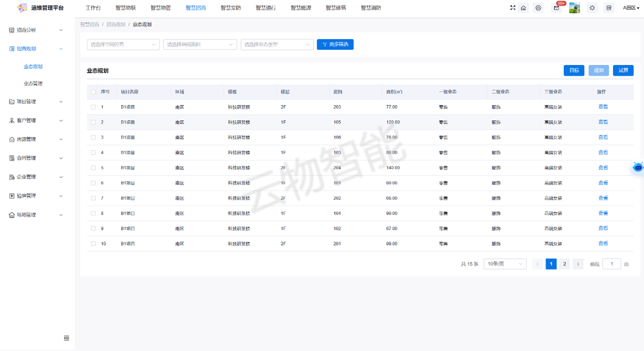Switch to the 智慧物联 top tab
The width and height of the screenshot is (644, 351).
click(125, 8)
